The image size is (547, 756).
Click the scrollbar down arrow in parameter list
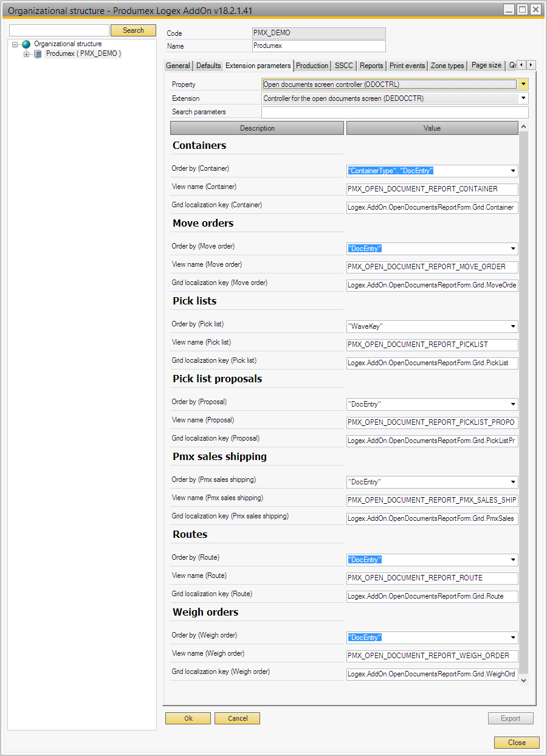[x=523, y=681]
